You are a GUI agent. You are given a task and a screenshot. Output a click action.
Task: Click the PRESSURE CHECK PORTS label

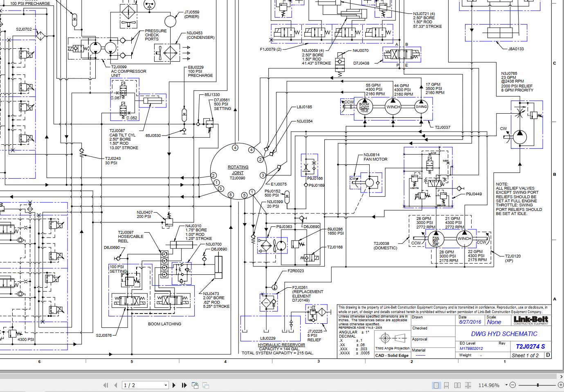point(156,35)
